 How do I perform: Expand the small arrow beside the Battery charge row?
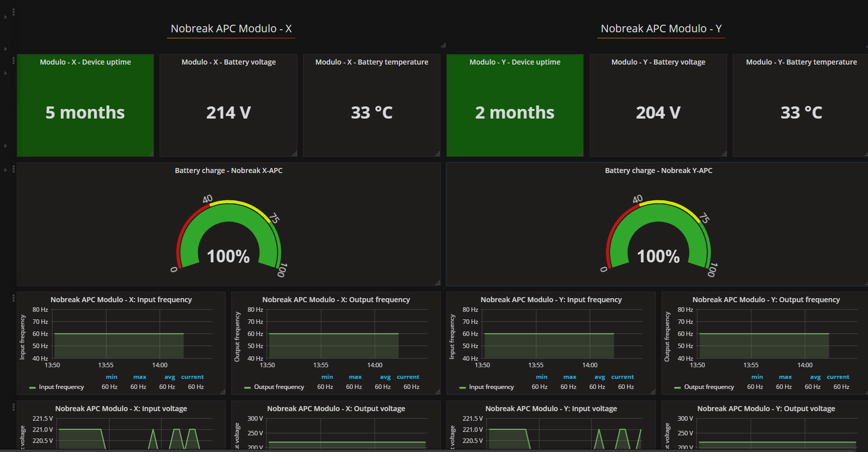tap(6, 170)
